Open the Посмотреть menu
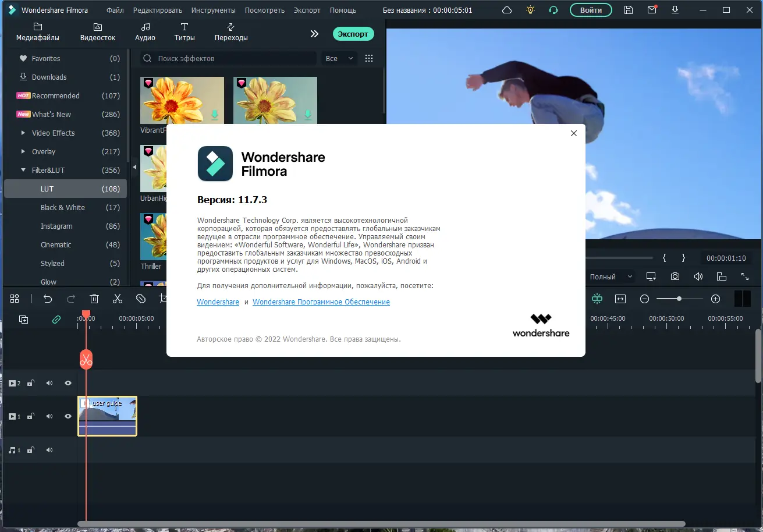 (x=265, y=10)
